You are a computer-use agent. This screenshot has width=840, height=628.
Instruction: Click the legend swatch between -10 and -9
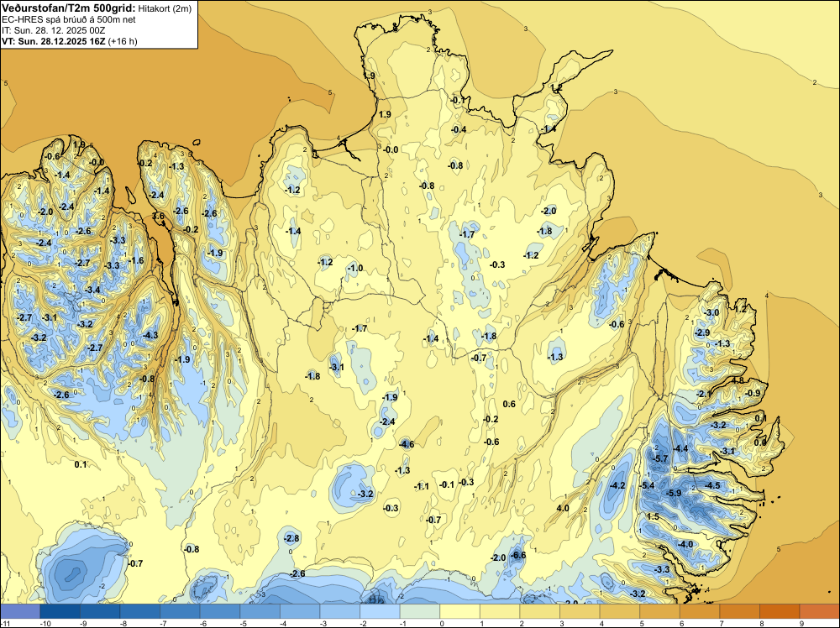click(60, 611)
